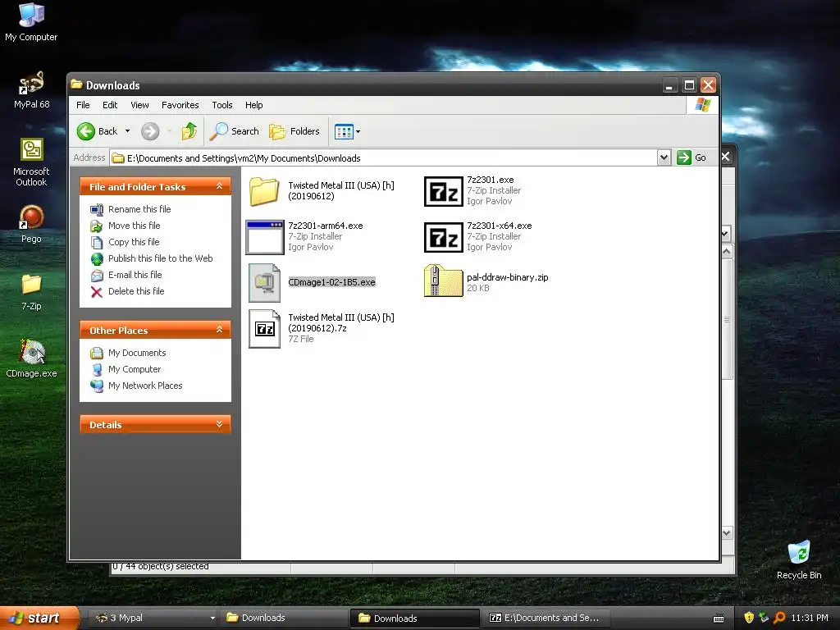Open Search in the toolbar

pos(234,131)
